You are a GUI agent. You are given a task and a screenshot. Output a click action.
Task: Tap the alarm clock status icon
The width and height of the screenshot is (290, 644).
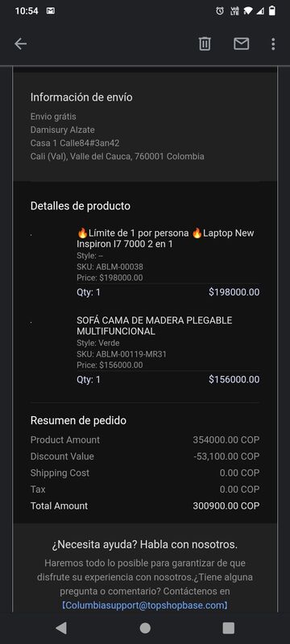pos(220,11)
